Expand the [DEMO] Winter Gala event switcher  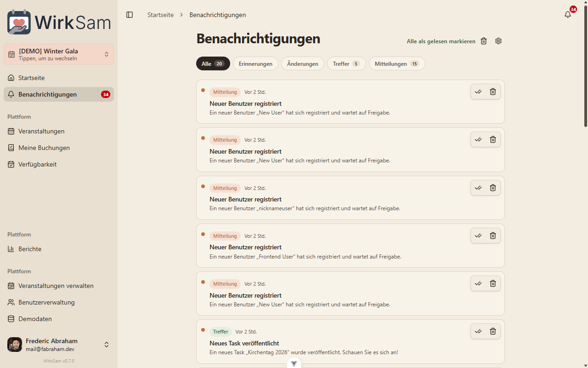click(59, 54)
